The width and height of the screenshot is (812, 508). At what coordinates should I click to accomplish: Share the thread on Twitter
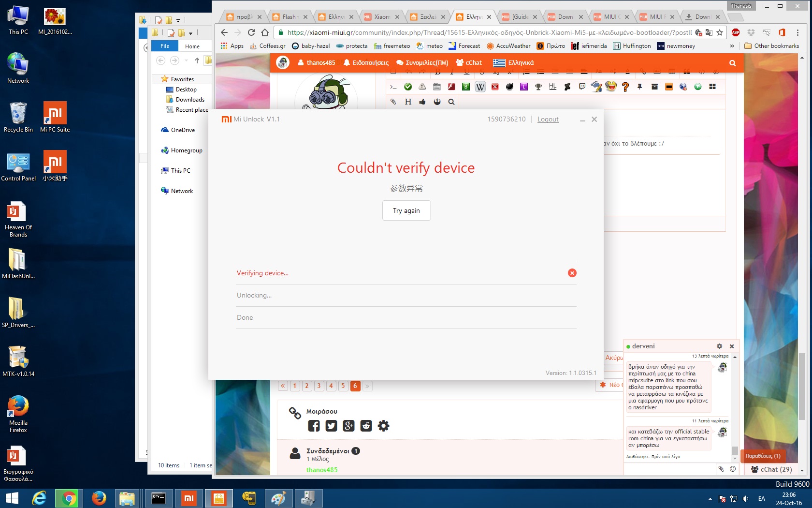pyautogui.click(x=331, y=426)
